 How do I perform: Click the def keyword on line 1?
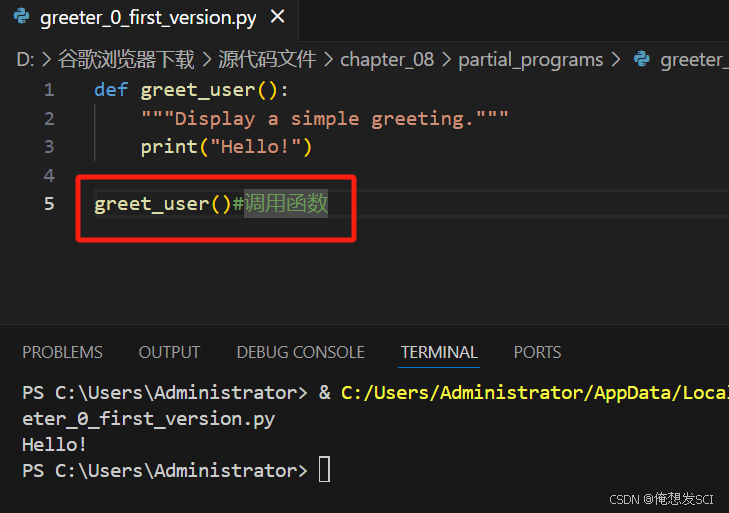[111, 90]
